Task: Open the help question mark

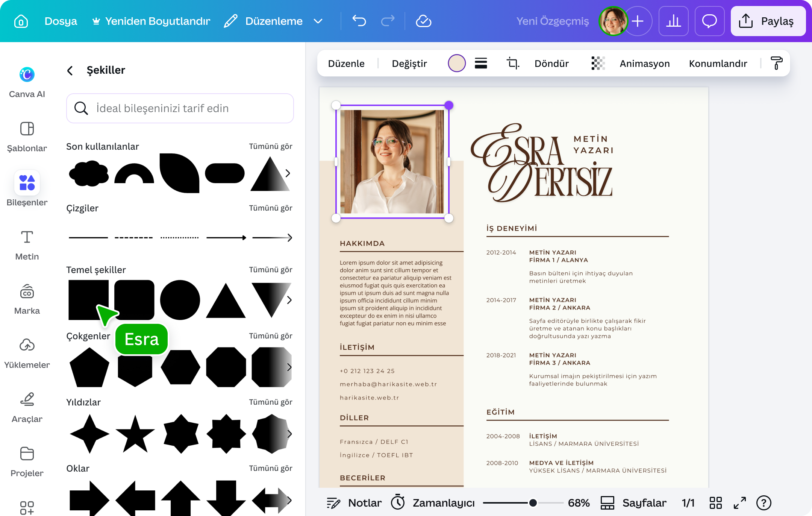Action: point(764,503)
